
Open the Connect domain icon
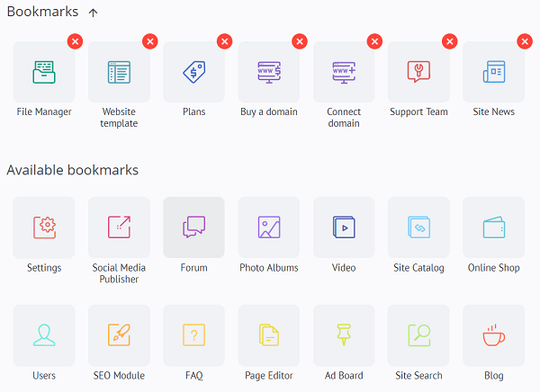[344, 72]
